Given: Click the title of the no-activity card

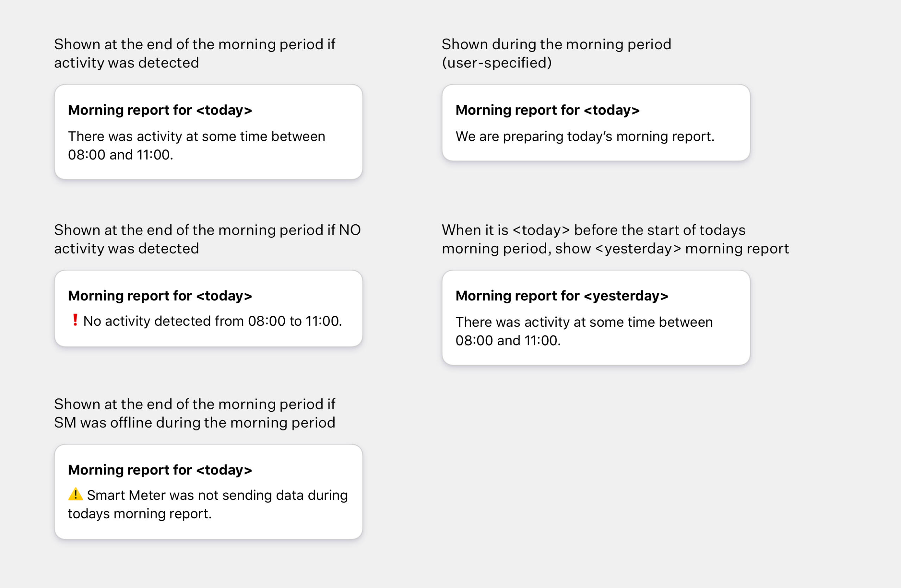Looking at the screenshot, I should 160,295.
